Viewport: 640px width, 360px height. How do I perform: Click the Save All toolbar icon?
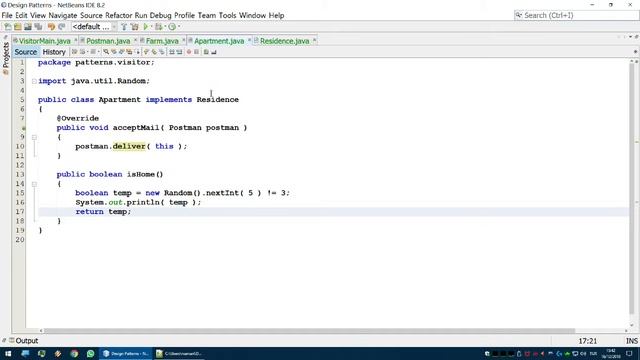pos(38,27)
